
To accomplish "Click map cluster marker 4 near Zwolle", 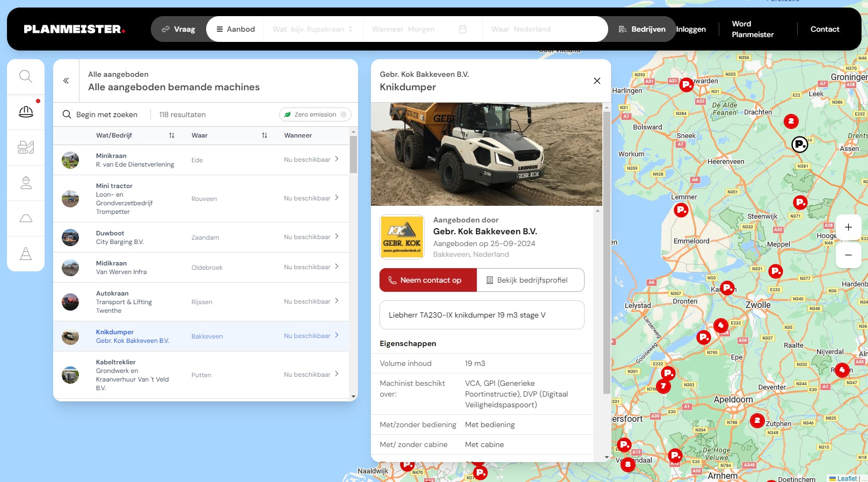I will [x=720, y=325].
